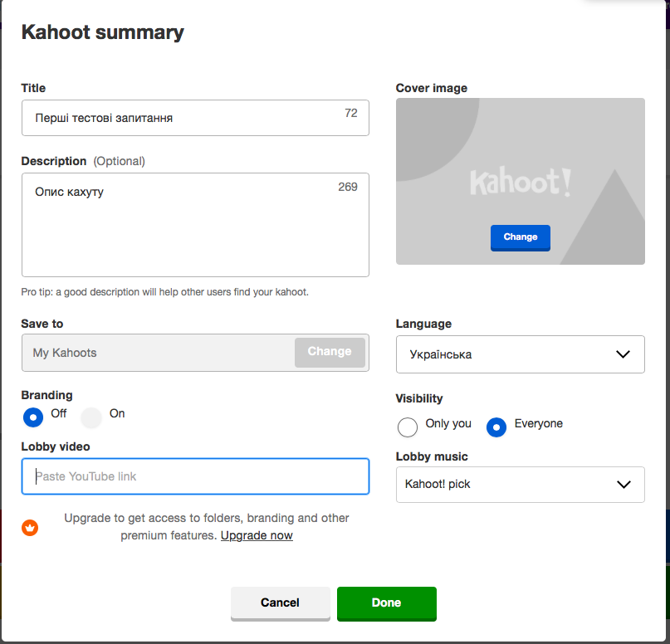670x644 pixels.
Task: Select Branding On radio button
Action: point(91,417)
